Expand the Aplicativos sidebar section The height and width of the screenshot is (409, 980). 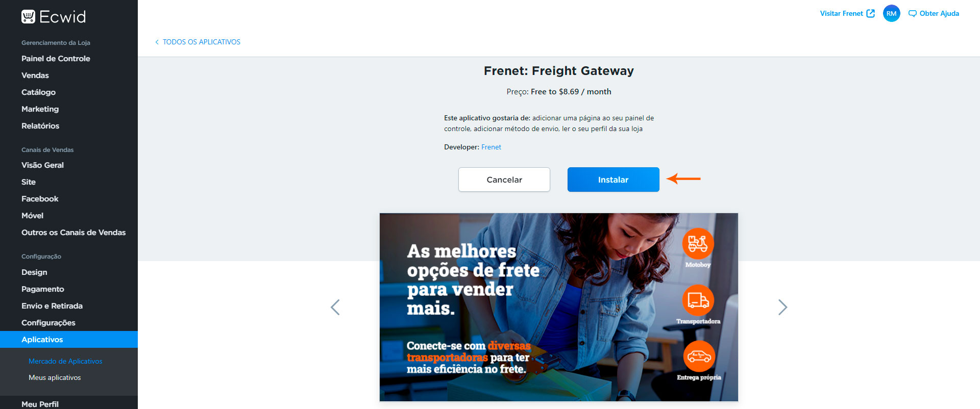point(69,340)
